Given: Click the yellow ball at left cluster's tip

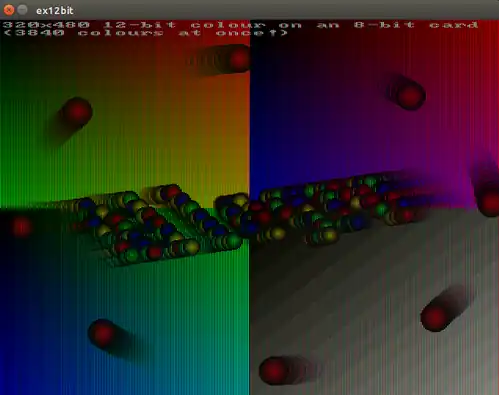Looking at the screenshot, I should click(191, 247).
